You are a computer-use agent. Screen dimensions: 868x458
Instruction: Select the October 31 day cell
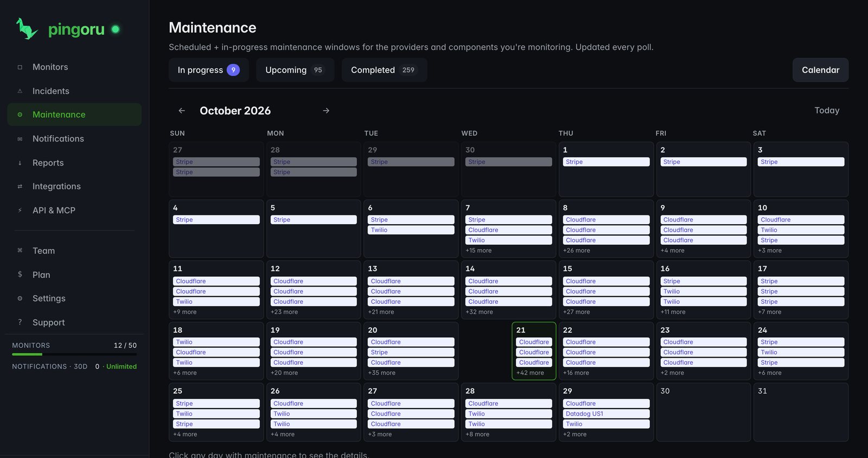801,412
